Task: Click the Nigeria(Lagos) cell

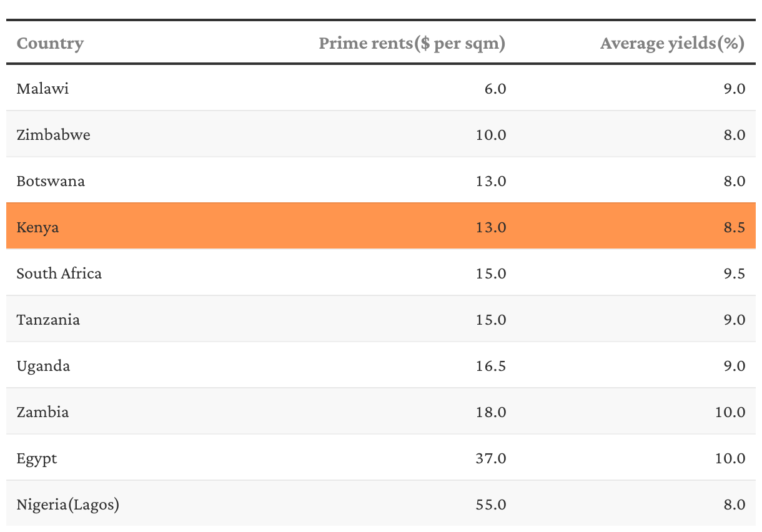Action: pos(67,505)
